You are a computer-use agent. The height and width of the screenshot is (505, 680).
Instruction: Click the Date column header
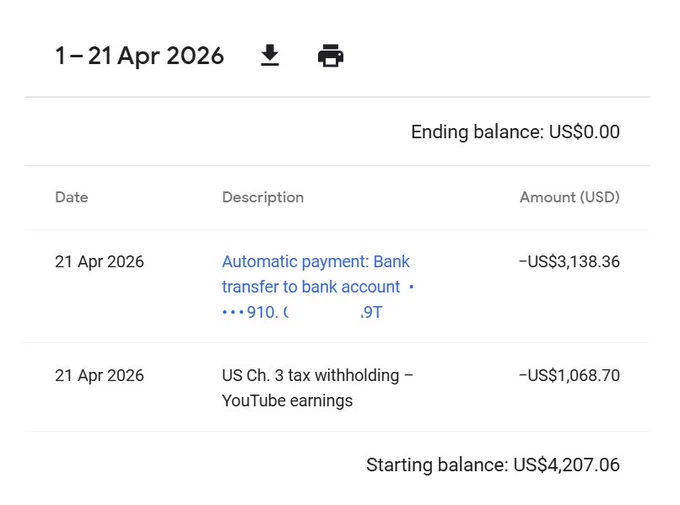[72, 197]
